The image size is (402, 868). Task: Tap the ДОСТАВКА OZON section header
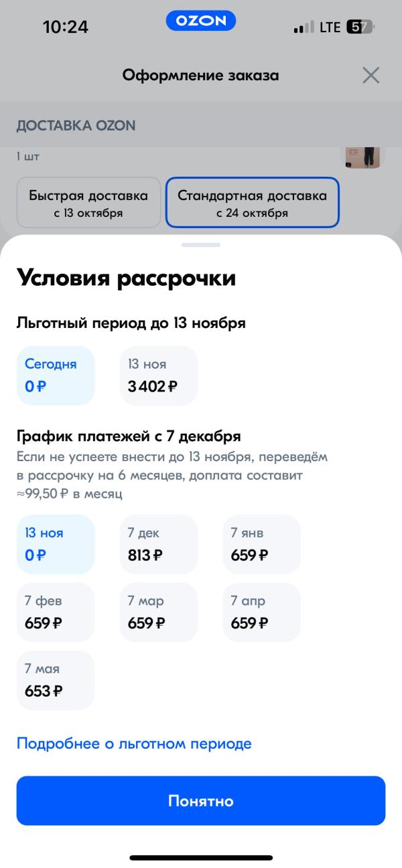76,126
